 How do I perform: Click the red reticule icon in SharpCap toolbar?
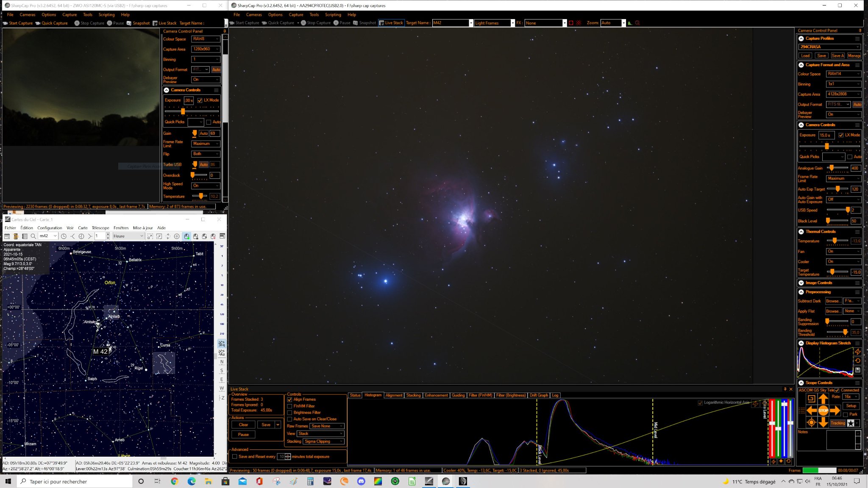pos(579,23)
